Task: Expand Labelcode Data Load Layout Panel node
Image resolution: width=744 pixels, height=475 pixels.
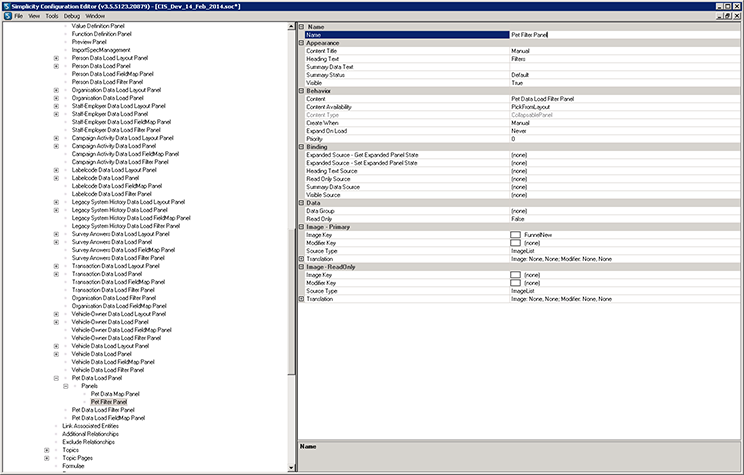Action: coord(56,170)
